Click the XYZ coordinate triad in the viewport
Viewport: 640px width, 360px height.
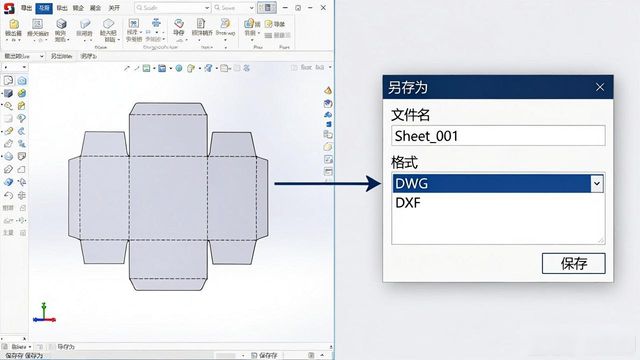(44, 313)
